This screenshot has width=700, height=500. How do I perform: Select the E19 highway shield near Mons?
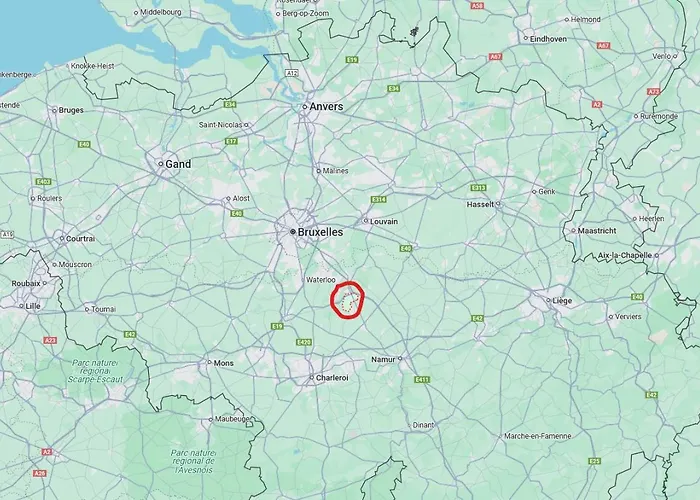pos(277,326)
